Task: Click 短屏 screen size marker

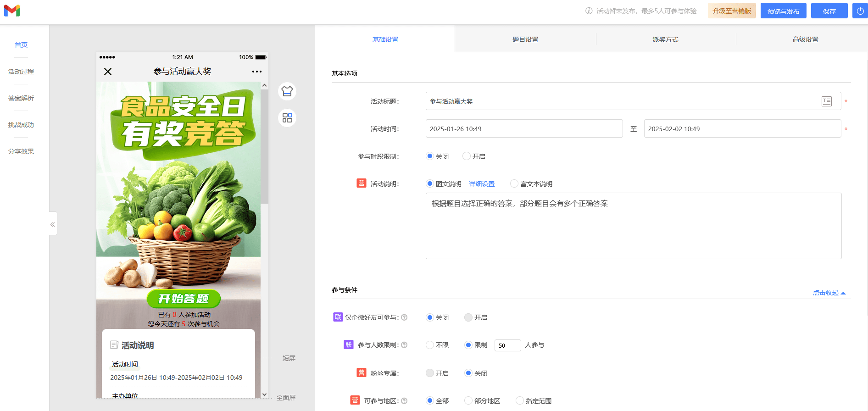Action: coord(289,358)
